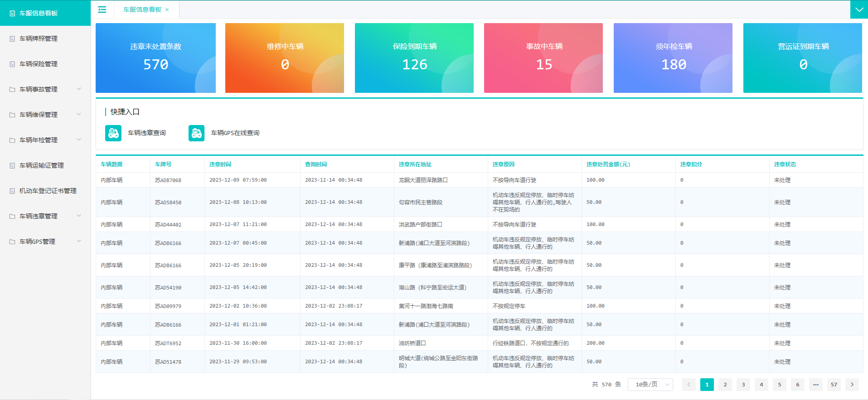Screen dimensions: 868x400
Task: Click the pagination ellipsis jump button
Action: pyautogui.click(x=816, y=385)
